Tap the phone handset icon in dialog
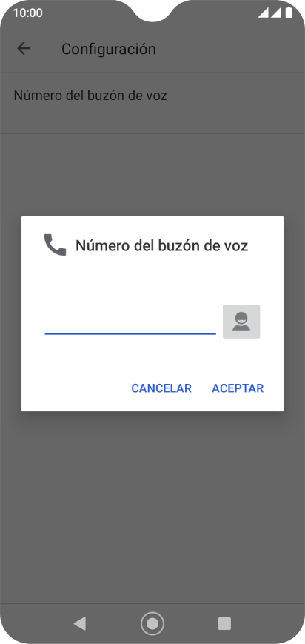 click(55, 245)
